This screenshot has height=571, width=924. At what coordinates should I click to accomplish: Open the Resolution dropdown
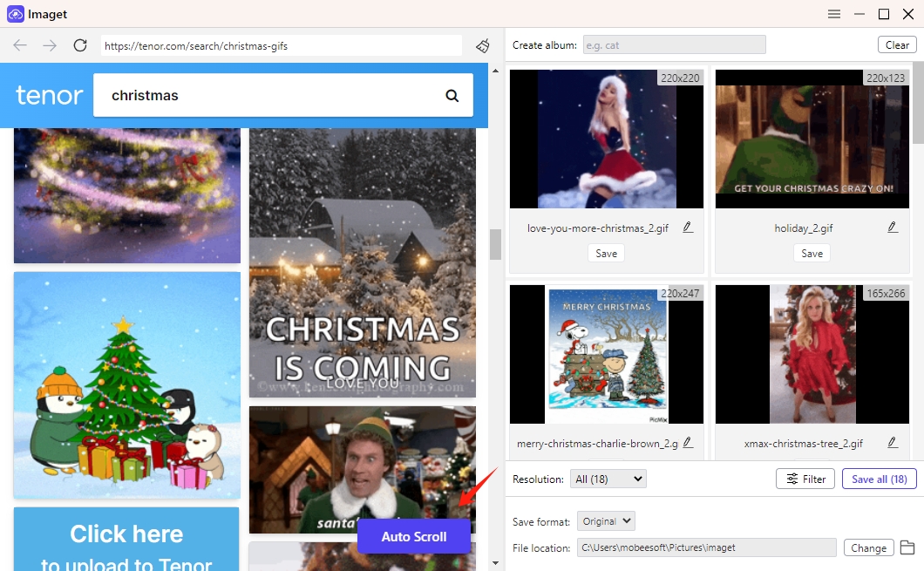pos(608,479)
